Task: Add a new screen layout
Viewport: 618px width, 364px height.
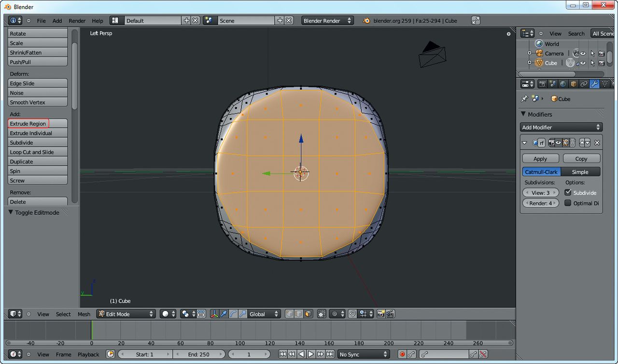Action: [x=187, y=21]
